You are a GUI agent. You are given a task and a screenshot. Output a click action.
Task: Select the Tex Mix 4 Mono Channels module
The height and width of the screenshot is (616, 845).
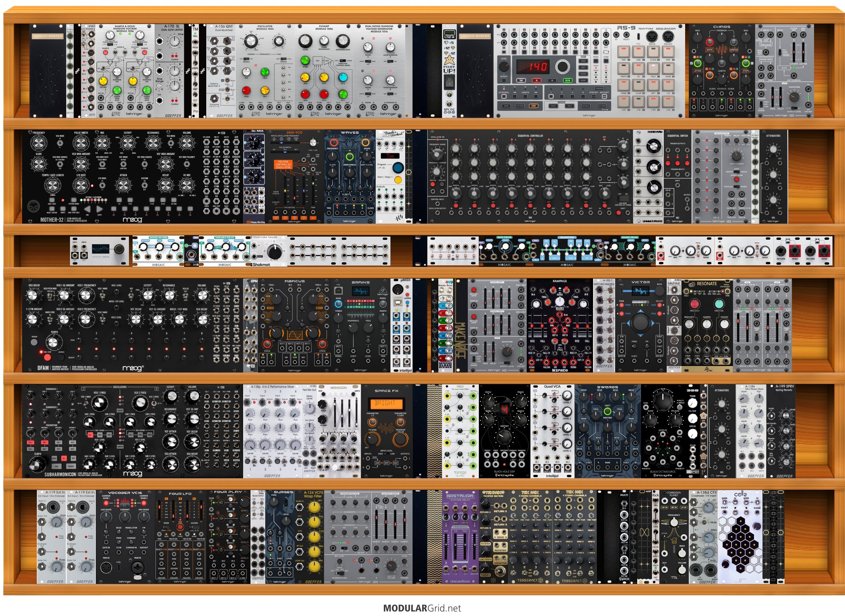(x=530, y=537)
